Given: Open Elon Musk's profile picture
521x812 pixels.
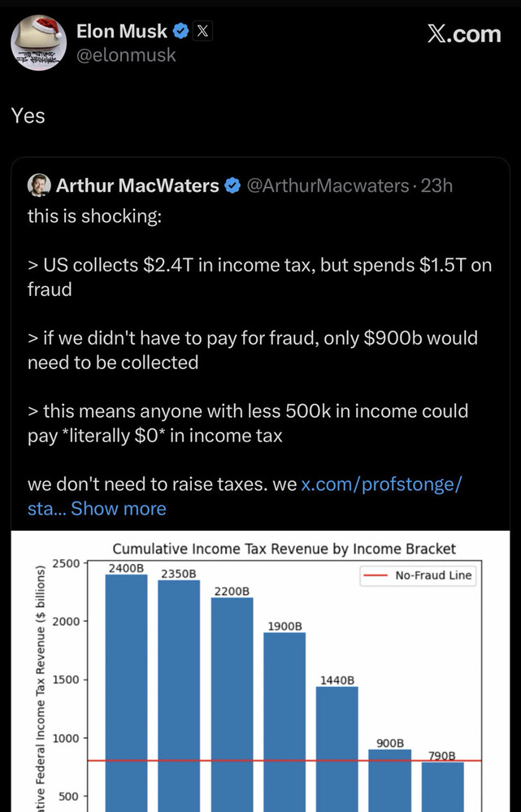Looking at the screenshot, I should click(39, 42).
